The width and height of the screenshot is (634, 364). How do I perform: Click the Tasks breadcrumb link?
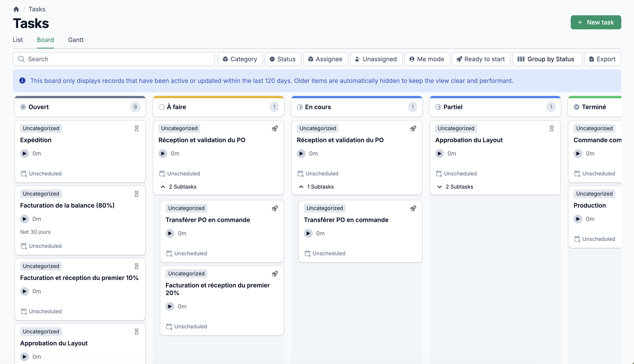37,9
